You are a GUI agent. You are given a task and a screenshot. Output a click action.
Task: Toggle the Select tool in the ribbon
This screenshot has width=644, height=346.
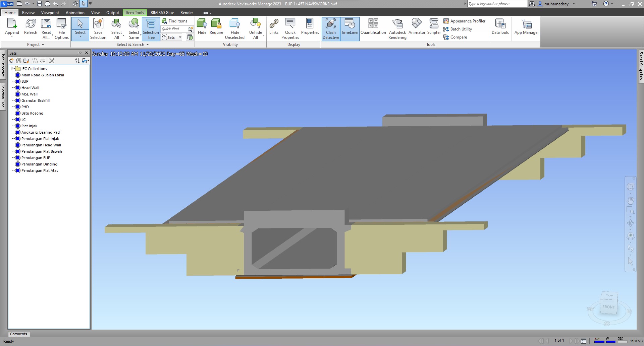[80, 29]
